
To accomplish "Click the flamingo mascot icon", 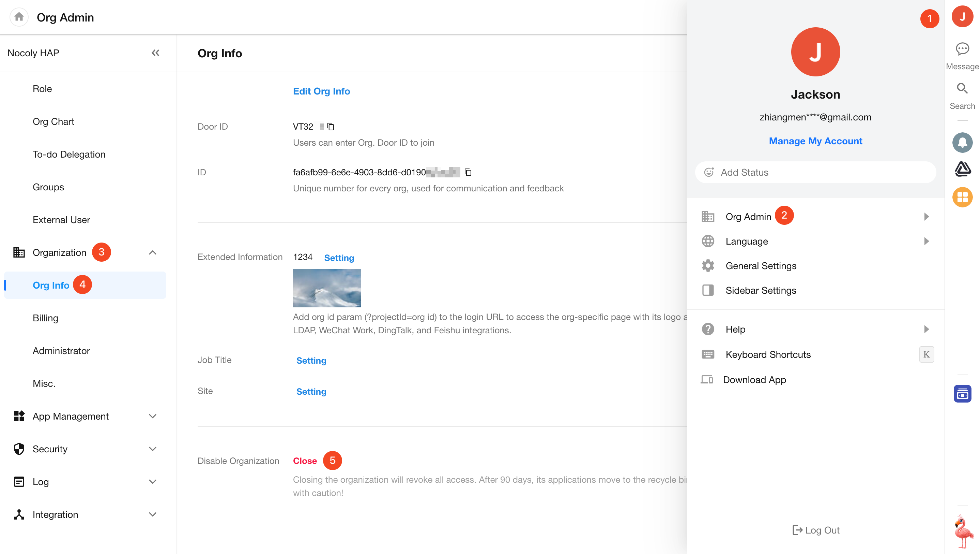I will [x=963, y=531].
